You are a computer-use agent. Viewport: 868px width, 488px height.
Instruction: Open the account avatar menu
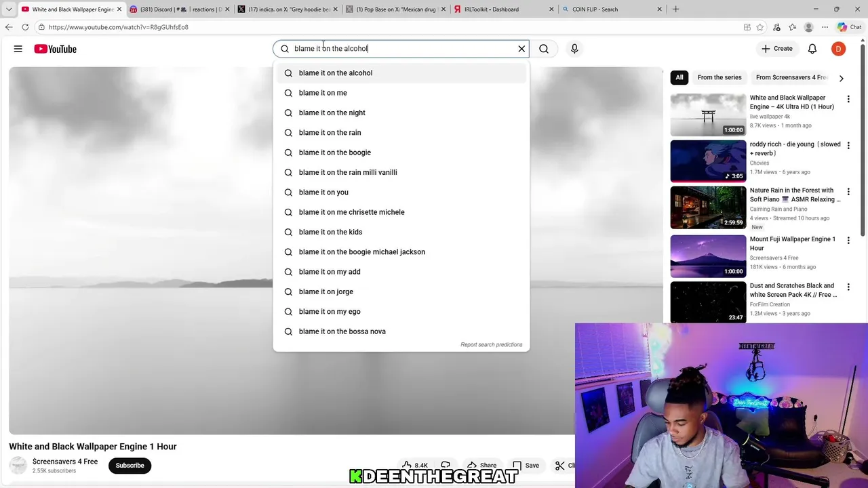[x=839, y=49]
